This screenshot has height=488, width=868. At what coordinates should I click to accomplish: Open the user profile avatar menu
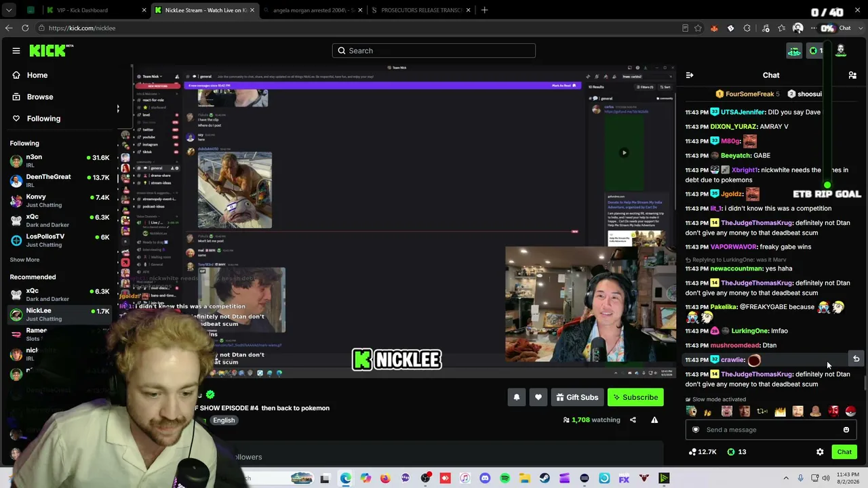(840, 50)
